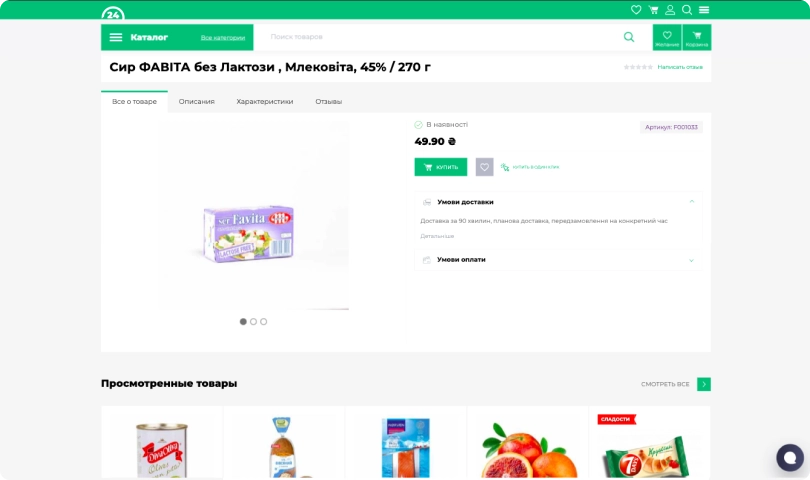810x480 pixels.
Task: Select the first image carousel dot
Action: (x=243, y=322)
